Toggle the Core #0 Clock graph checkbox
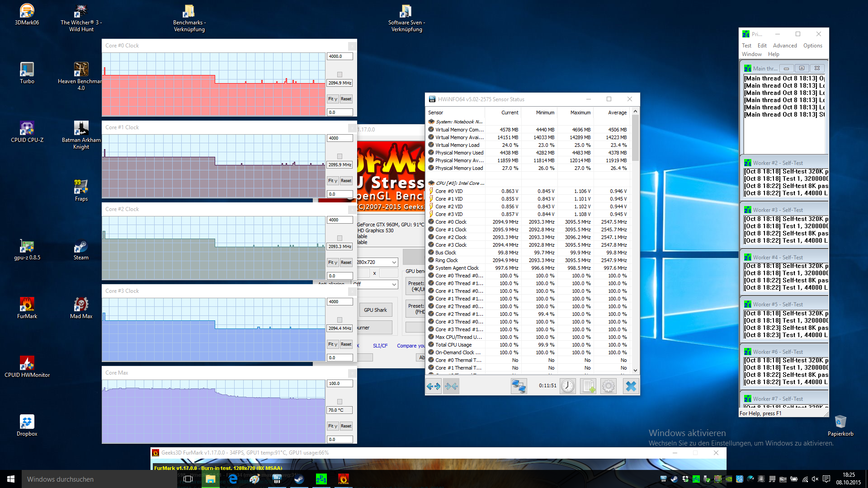This screenshot has width=868, height=488. [x=340, y=75]
